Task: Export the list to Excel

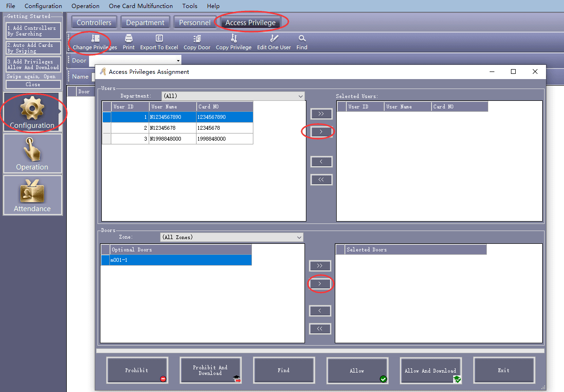Action: [159, 43]
